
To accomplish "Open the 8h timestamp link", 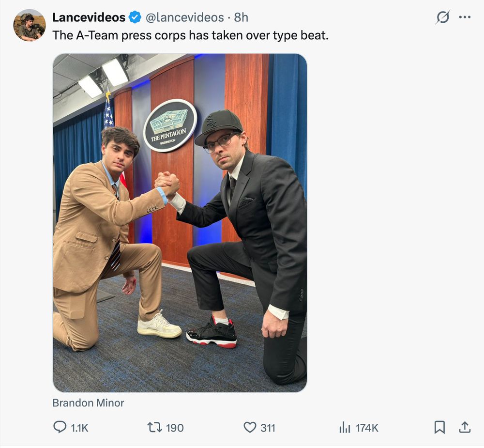I will 241,17.
